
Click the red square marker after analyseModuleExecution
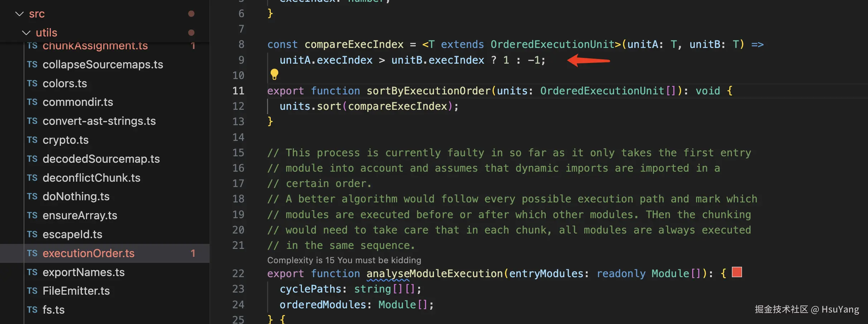pyautogui.click(x=737, y=272)
